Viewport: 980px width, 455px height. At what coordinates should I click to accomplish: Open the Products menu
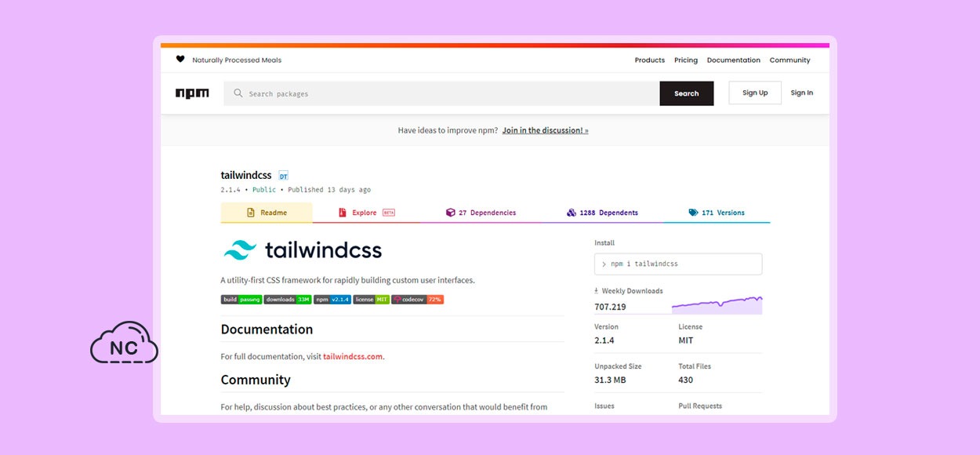(x=650, y=60)
